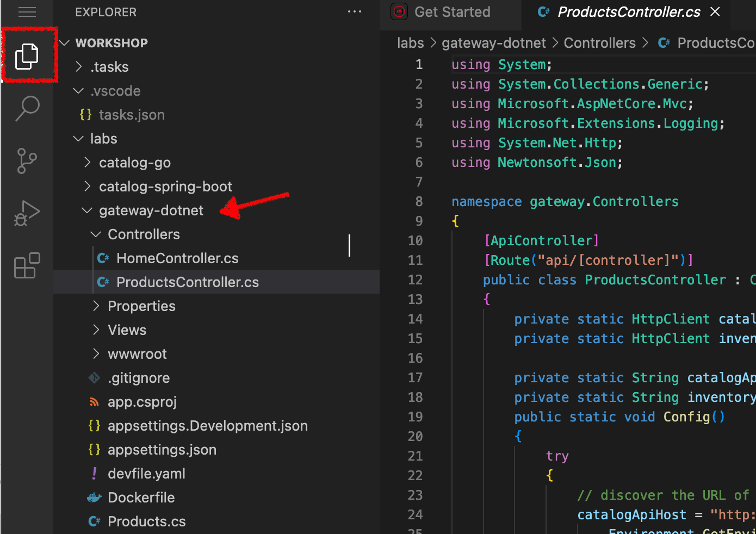Close the ProductsController.cs editor tab
Screen dimensions: 756x534
716,12
